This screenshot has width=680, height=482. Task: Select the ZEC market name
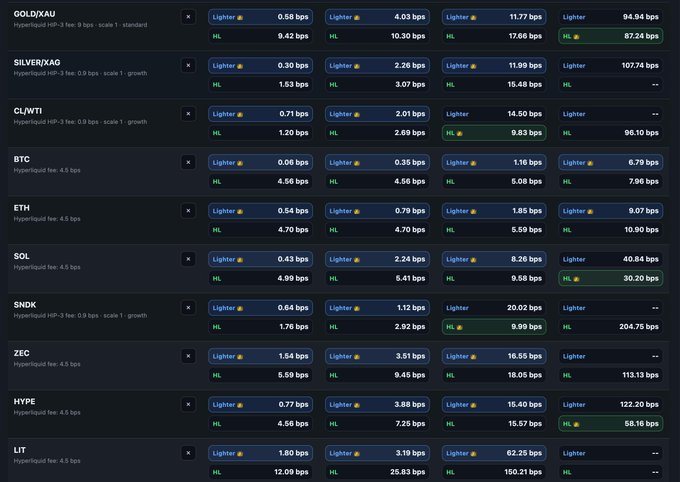22,353
